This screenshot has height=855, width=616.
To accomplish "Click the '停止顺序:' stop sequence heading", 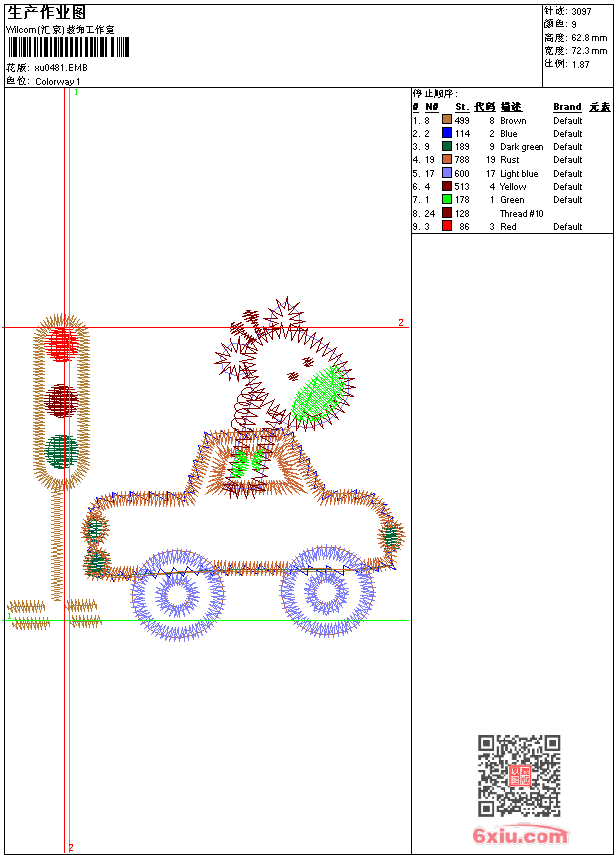I will [x=435, y=94].
